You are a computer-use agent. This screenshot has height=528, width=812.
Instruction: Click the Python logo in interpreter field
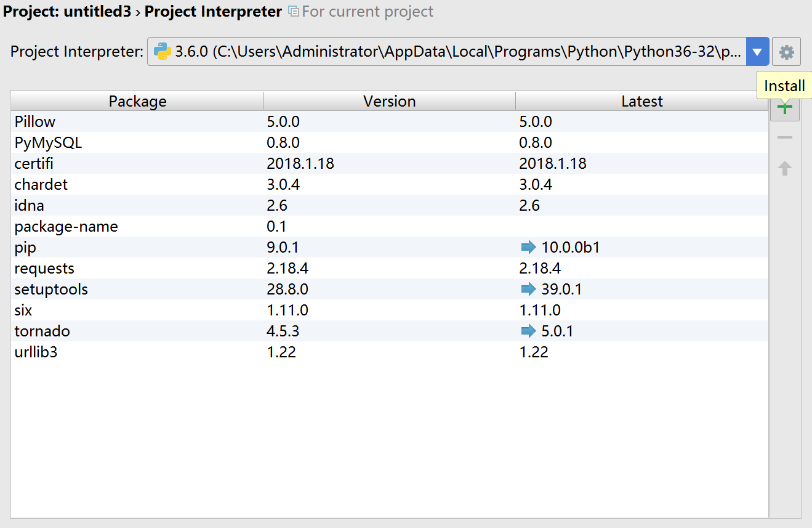tap(163, 52)
